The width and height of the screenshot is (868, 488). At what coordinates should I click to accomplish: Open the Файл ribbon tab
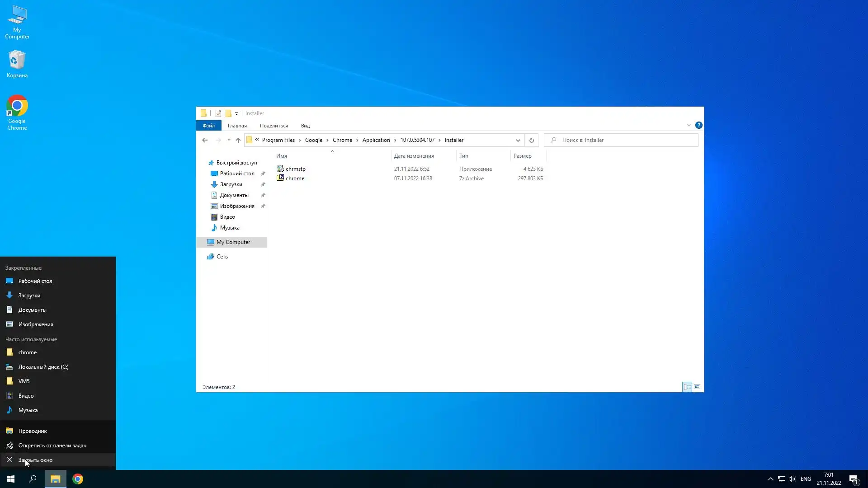click(208, 126)
